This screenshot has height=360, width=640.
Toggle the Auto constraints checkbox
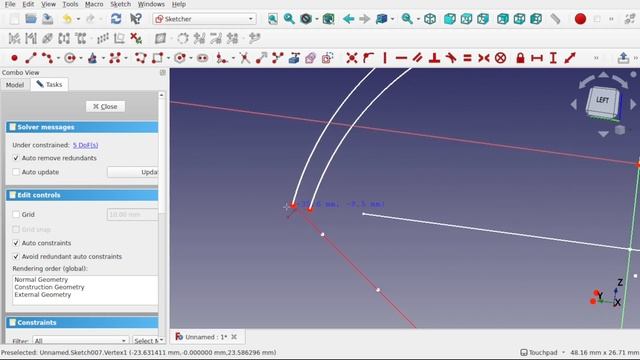pyautogui.click(x=16, y=243)
